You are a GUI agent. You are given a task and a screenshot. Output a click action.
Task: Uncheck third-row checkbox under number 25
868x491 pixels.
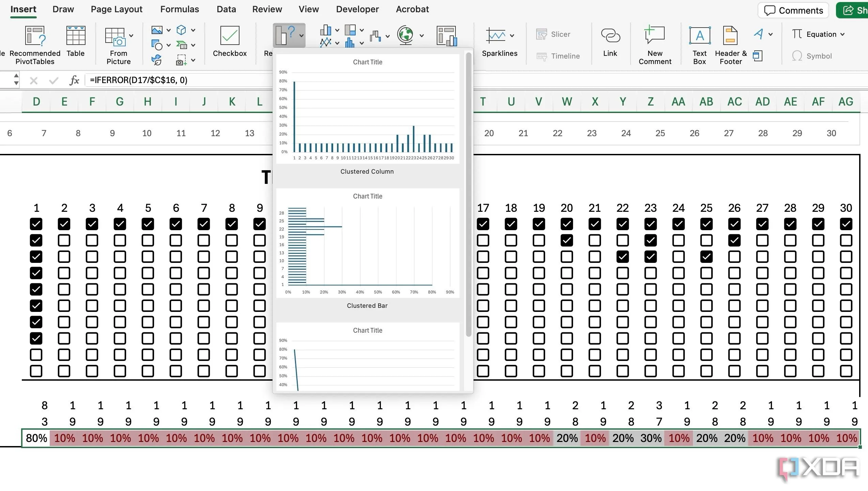coord(706,257)
